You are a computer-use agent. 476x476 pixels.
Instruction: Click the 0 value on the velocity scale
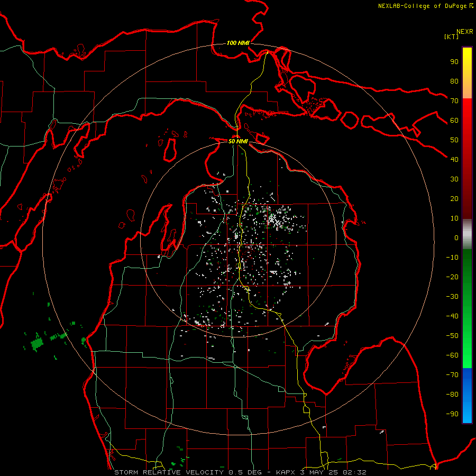click(456, 238)
